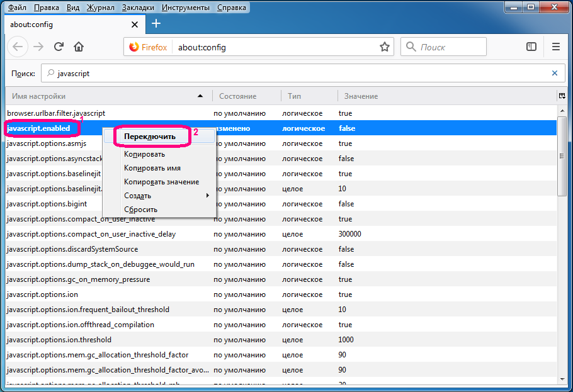Click the Reload page icon
573x392 pixels.
(x=59, y=47)
